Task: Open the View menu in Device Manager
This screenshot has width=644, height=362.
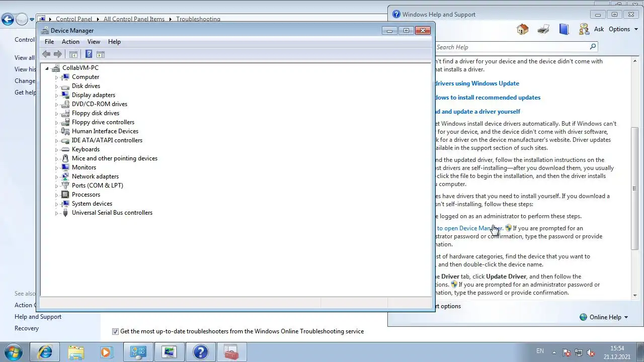Action: [x=94, y=42]
